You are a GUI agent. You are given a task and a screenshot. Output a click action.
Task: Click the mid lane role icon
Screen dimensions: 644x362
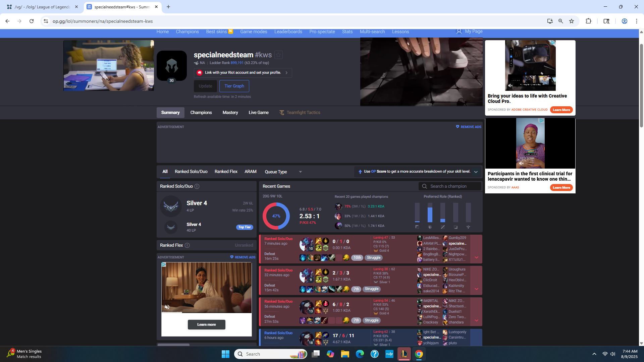pos(443,227)
